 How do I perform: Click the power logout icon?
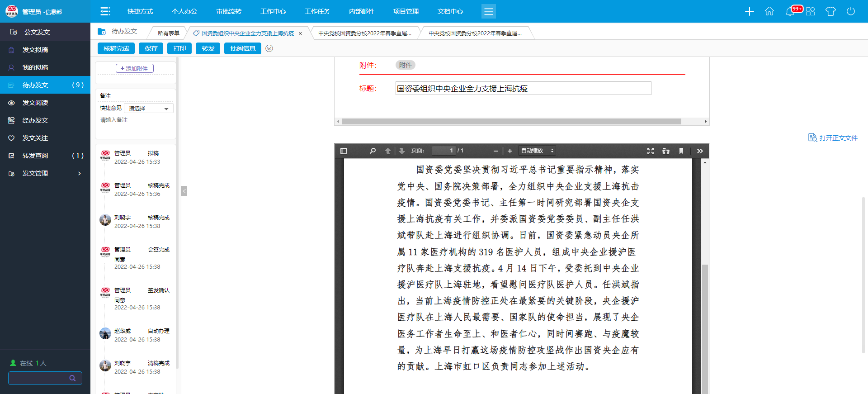(x=851, y=11)
